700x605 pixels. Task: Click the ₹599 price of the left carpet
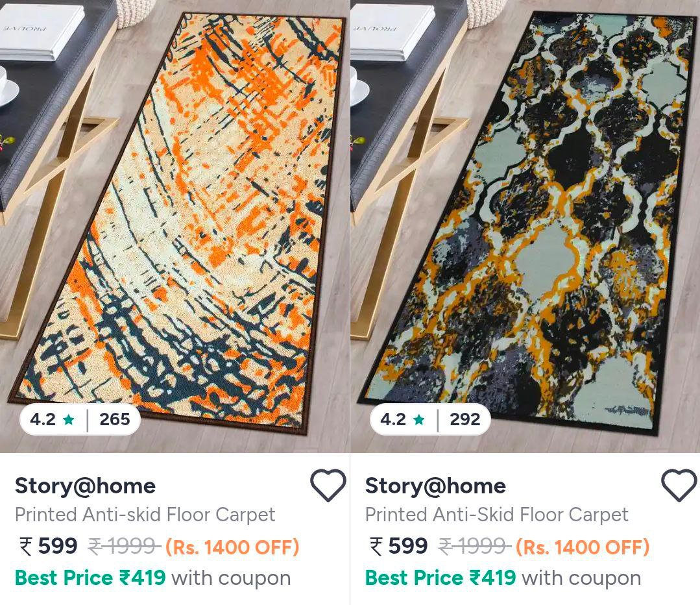48,546
